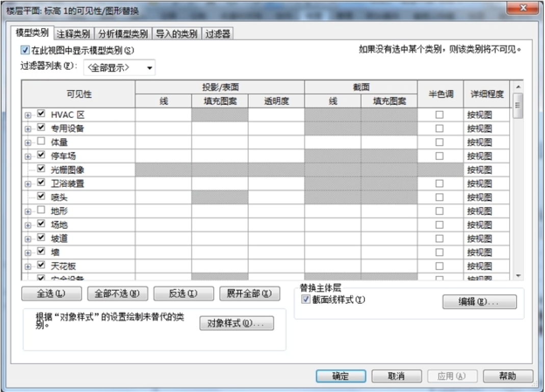Expand the HVAC 区 tree node
This screenshot has width=545, height=392.
click(x=28, y=115)
